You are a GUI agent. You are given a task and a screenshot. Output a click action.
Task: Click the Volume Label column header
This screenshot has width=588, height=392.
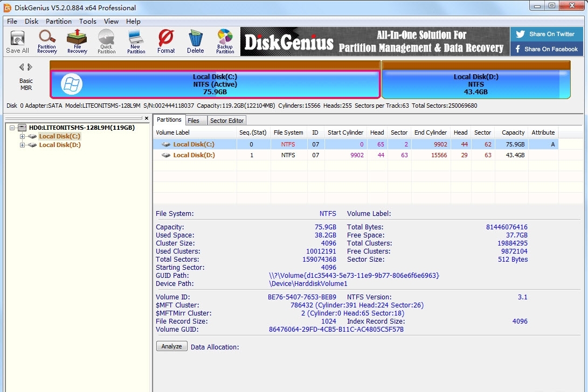(195, 132)
